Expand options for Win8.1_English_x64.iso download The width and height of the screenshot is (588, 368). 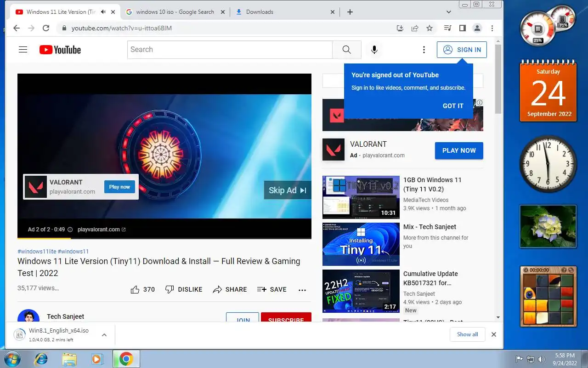click(104, 334)
